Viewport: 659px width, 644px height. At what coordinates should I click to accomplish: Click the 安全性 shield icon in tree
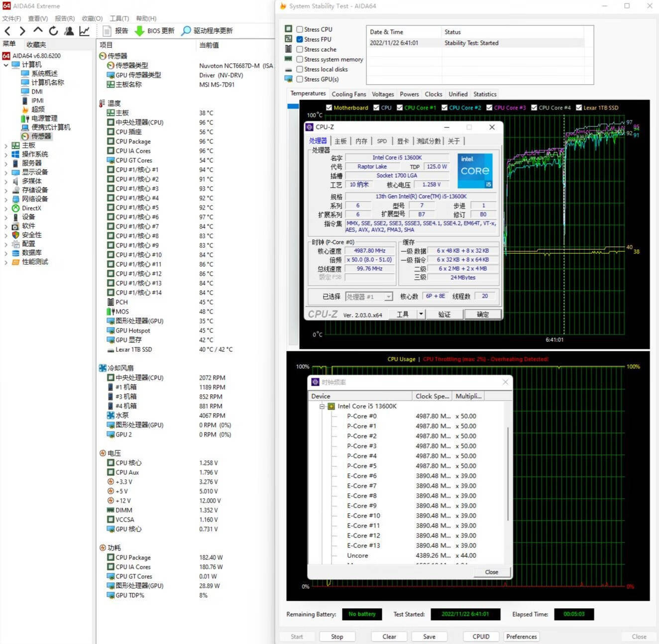tap(15, 235)
